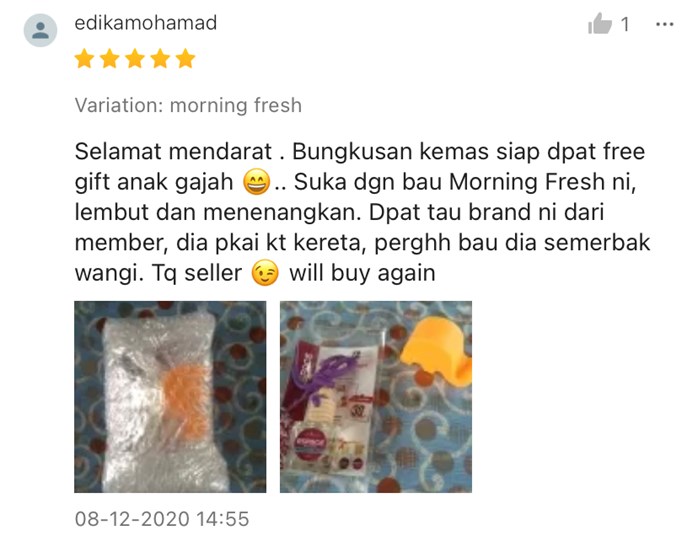This screenshot has height=536, width=698.
Task: Click the words 'will buy again'
Action: [362, 273]
